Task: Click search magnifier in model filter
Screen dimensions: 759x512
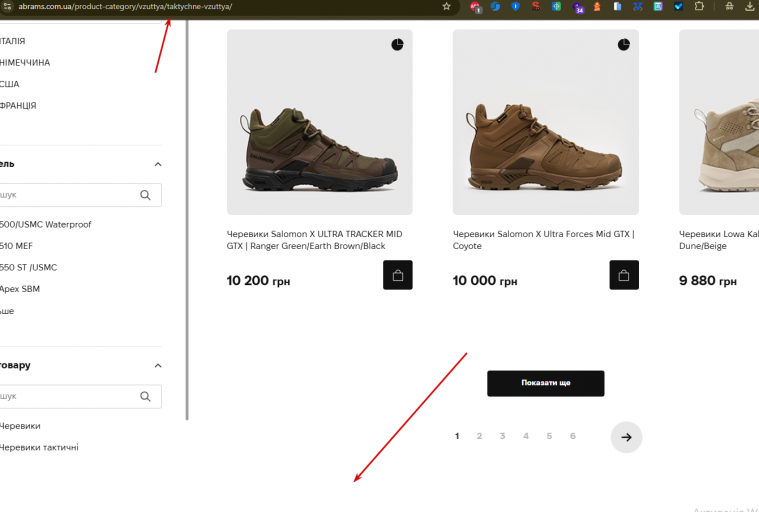Action: [145, 195]
